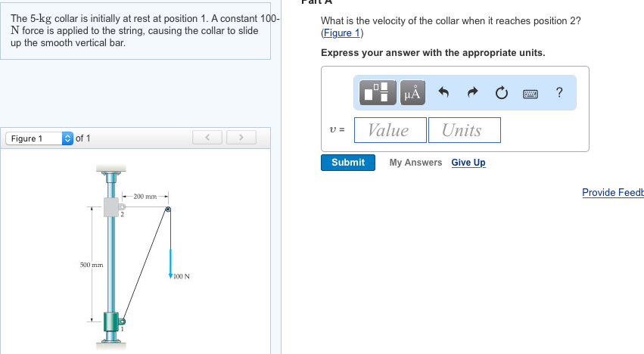The width and height of the screenshot is (644, 354).
Task: Click the Give Up link
Action: [x=468, y=163]
